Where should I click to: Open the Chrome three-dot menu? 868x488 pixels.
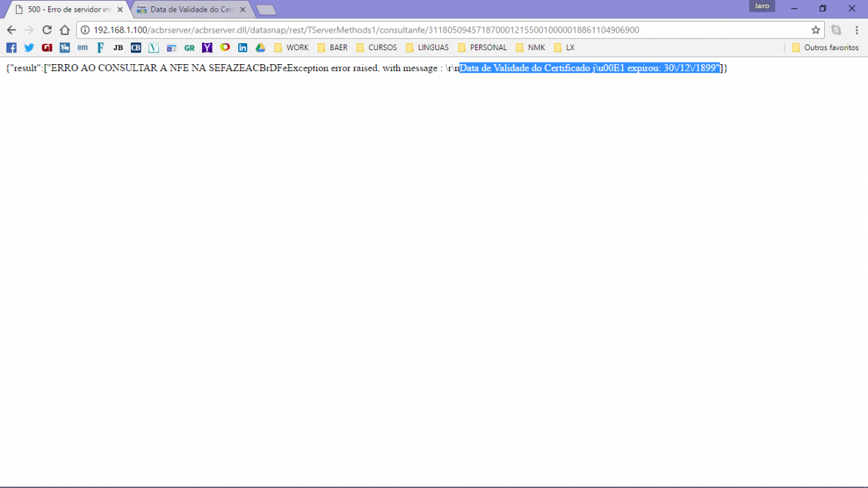pyautogui.click(x=857, y=30)
